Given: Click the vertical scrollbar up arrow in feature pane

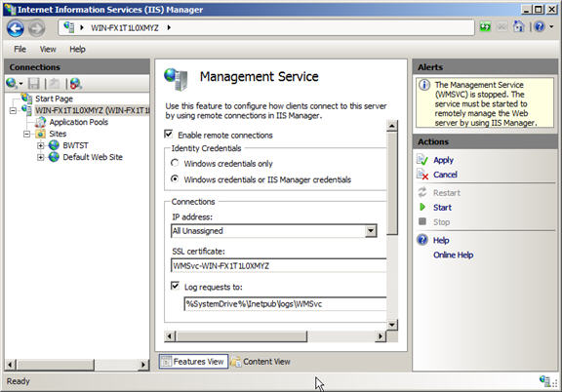Looking at the screenshot, I should coord(392,126).
